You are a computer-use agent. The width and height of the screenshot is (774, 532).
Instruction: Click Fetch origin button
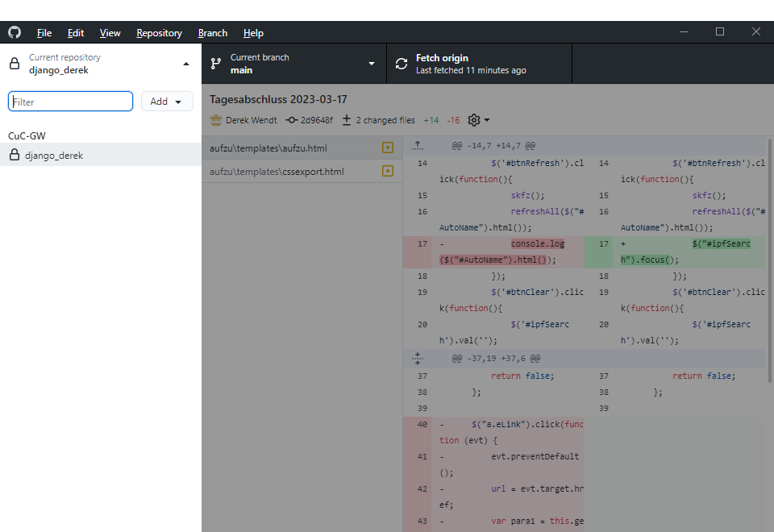click(479, 64)
